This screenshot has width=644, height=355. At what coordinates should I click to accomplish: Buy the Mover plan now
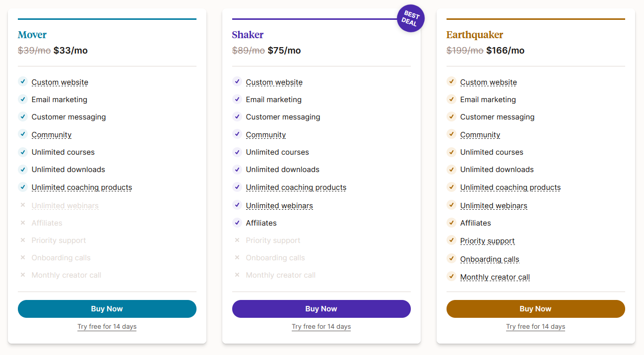coord(107,309)
